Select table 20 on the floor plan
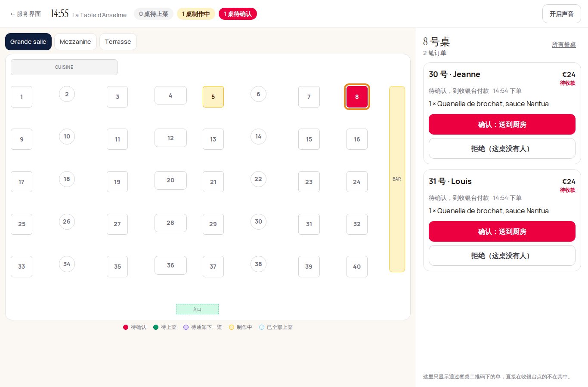The width and height of the screenshot is (588, 387). (x=170, y=180)
